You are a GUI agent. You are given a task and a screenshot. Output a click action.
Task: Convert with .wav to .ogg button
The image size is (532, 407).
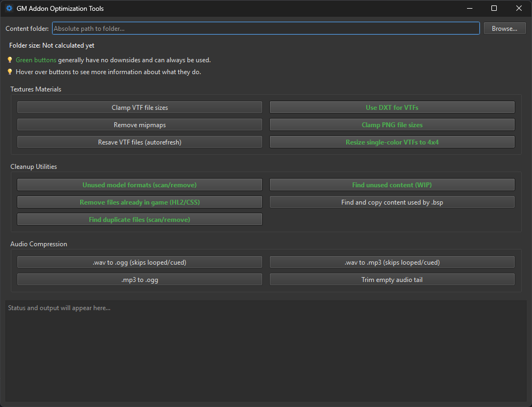tap(140, 262)
